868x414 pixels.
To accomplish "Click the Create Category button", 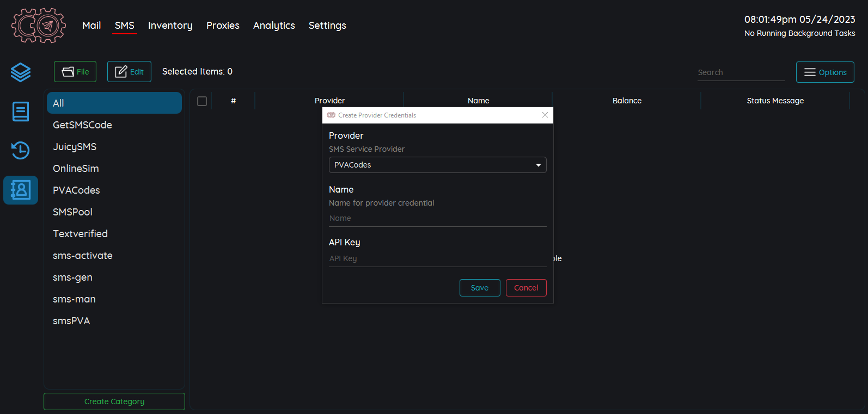I will [114, 401].
